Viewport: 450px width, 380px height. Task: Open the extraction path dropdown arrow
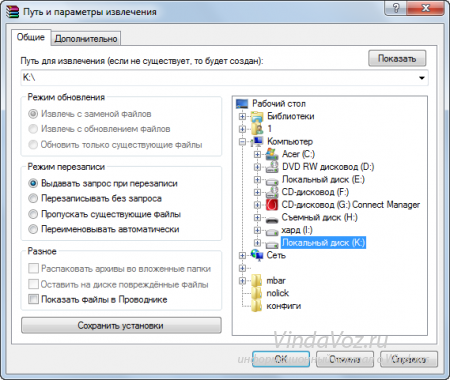pos(422,78)
